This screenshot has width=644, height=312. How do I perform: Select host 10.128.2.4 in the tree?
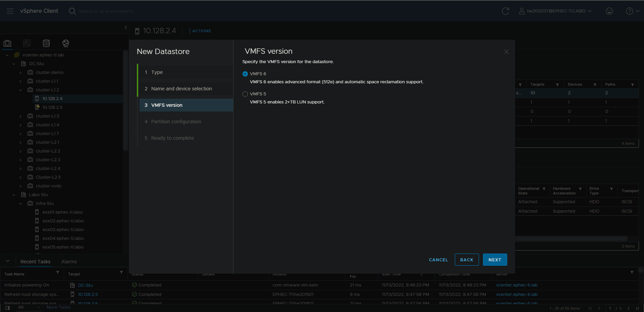click(52, 99)
